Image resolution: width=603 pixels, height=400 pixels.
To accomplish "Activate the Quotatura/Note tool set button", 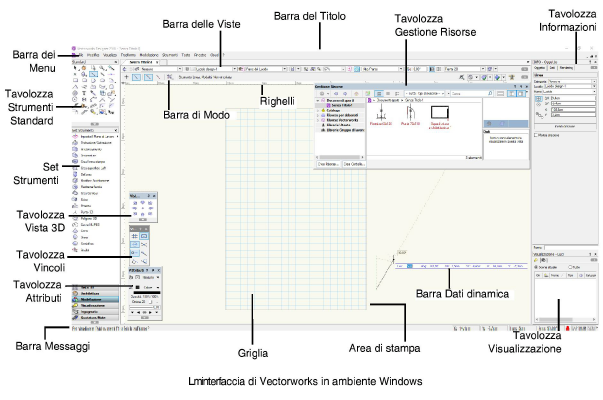I will pos(95,318).
